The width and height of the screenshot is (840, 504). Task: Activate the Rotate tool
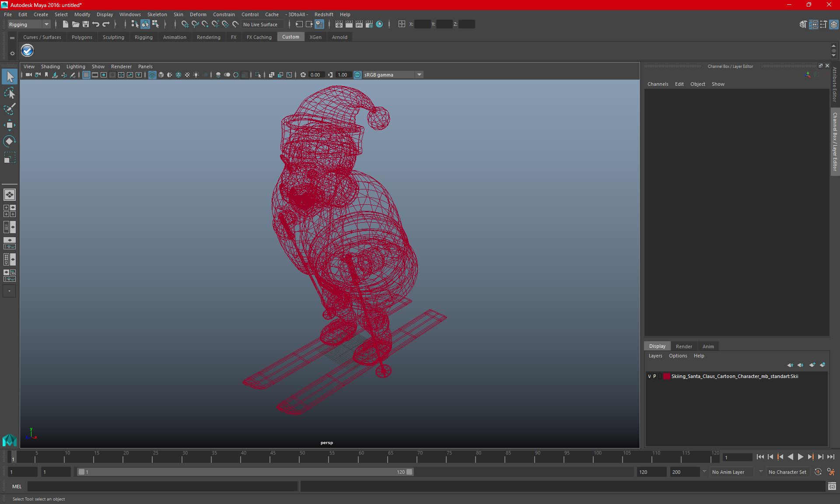[10, 141]
